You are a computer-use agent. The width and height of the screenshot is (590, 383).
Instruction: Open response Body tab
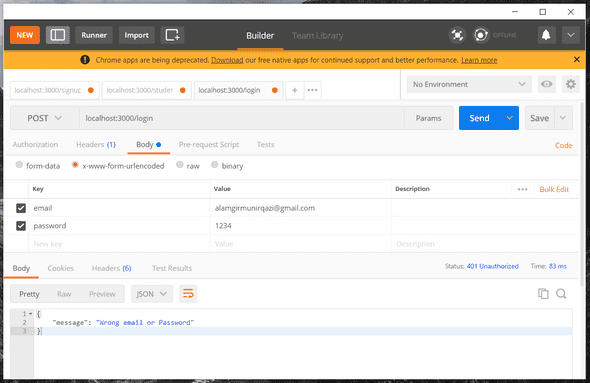click(21, 268)
